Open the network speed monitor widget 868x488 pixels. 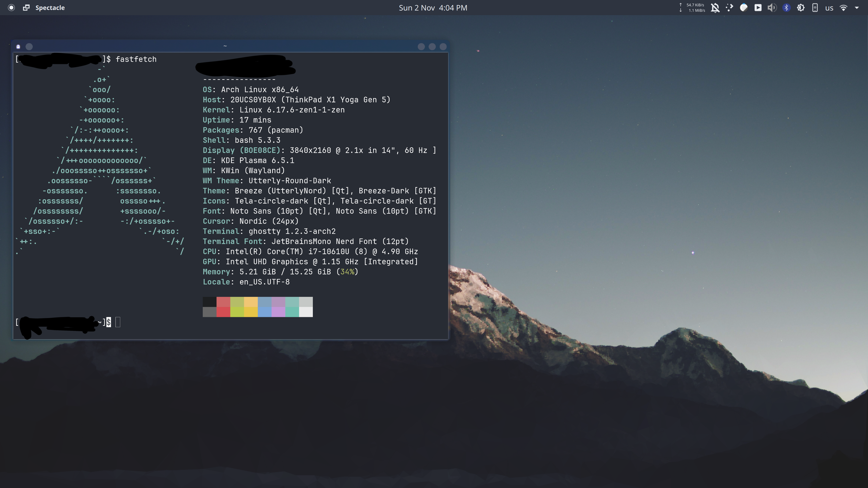[692, 7]
